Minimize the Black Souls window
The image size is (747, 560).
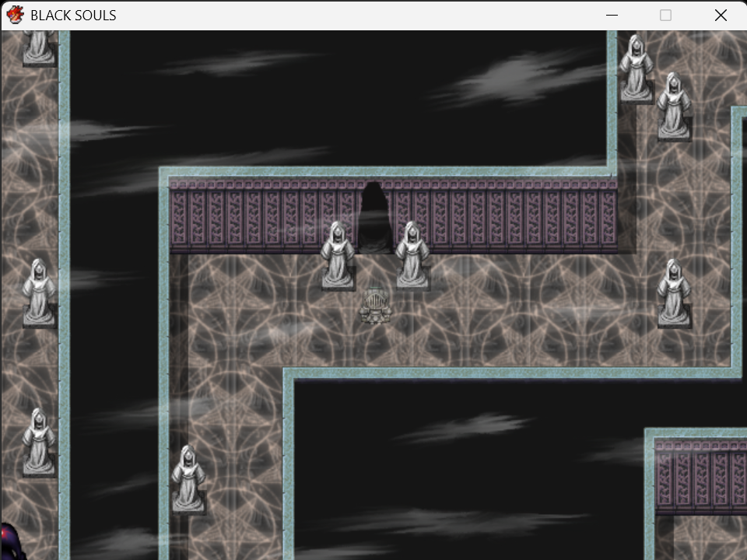[612, 16]
